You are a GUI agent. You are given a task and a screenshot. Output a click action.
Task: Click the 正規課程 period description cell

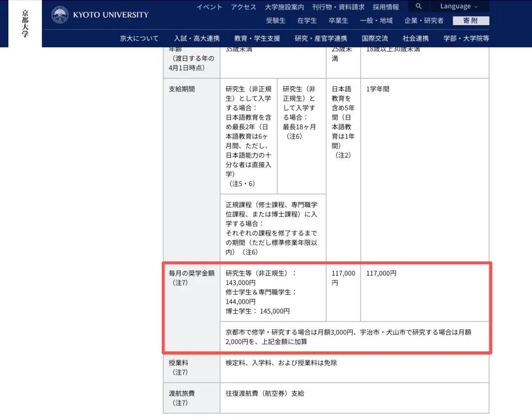point(273,228)
